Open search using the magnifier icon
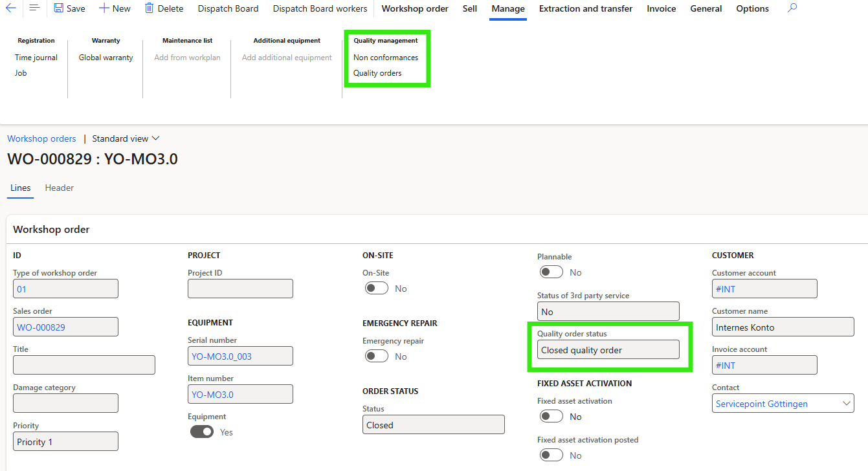The width and height of the screenshot is (868, 471). (792, 8)
